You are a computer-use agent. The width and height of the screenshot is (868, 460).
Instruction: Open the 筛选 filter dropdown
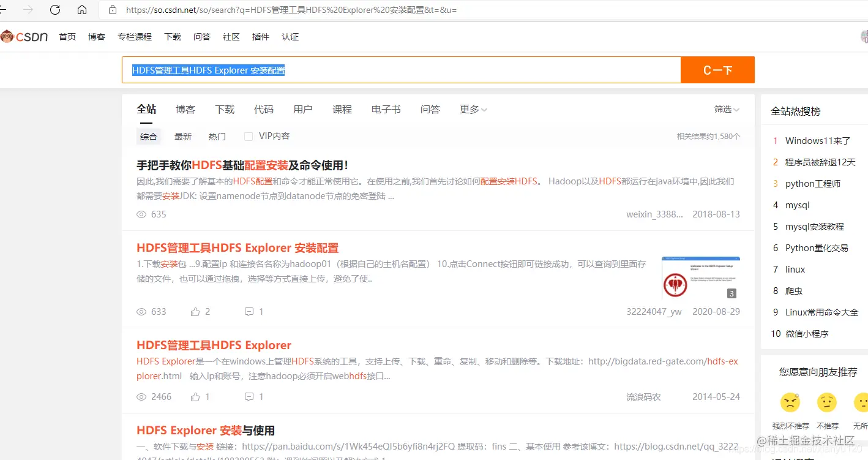[x=727, y=109]
